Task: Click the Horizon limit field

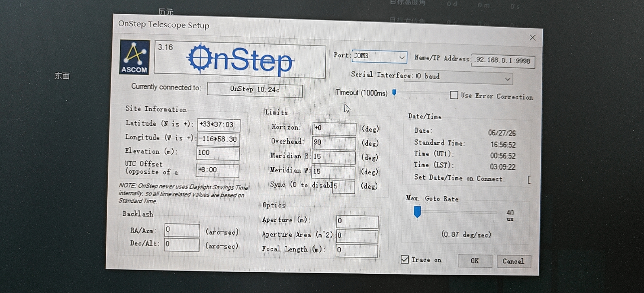Action: pyautogui.click(x=334, y=129)
